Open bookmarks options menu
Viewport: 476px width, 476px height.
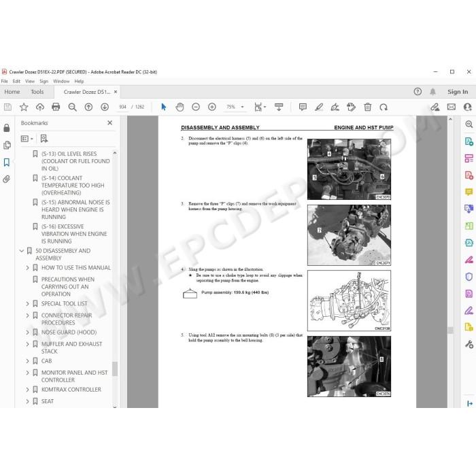27,139
